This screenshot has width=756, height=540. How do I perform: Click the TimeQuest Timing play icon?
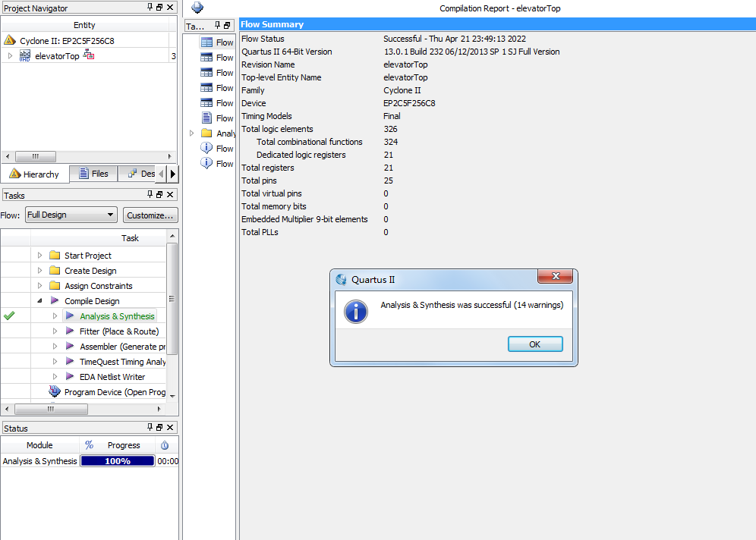coord(70,361)
